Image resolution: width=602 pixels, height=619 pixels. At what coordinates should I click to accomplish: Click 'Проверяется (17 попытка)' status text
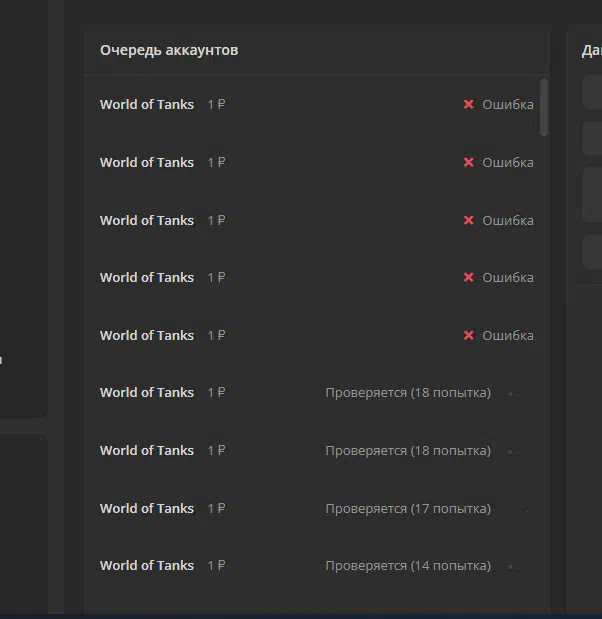(x=408, y=509)
